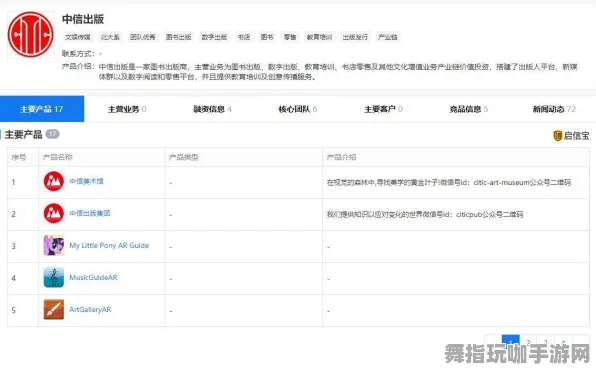Click the section count badge 17
The height and width of the screenshot is (372, 596).
tap(52, 134)
